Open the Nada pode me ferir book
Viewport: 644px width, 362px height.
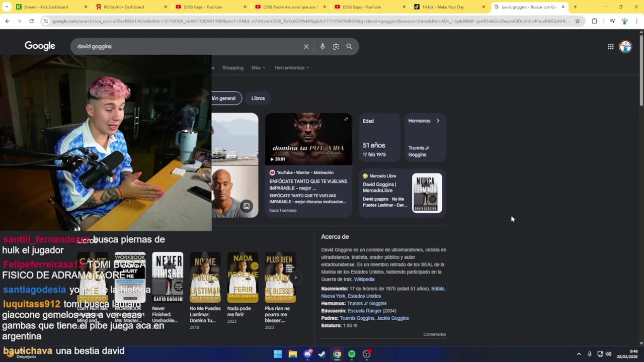[x=243, y=278]
